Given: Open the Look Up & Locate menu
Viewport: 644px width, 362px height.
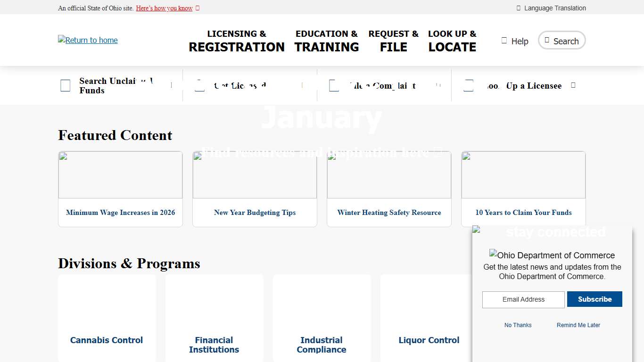Looking at the screenshot, I should tap(452, 41).
